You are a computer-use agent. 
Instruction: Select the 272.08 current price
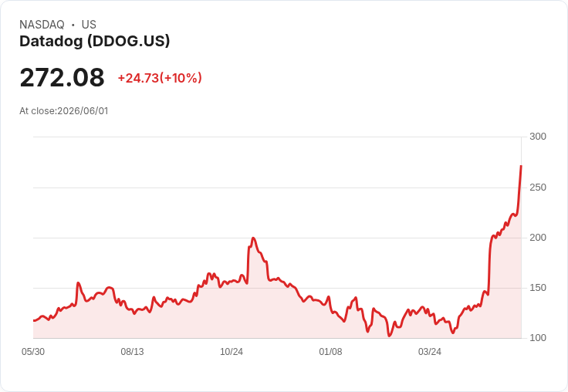click(x=62, y=77)
